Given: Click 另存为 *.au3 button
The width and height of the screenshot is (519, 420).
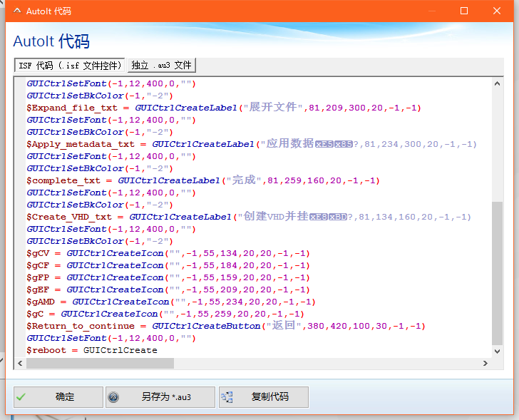Looking at the screenshot, I should tap(160, 397).
